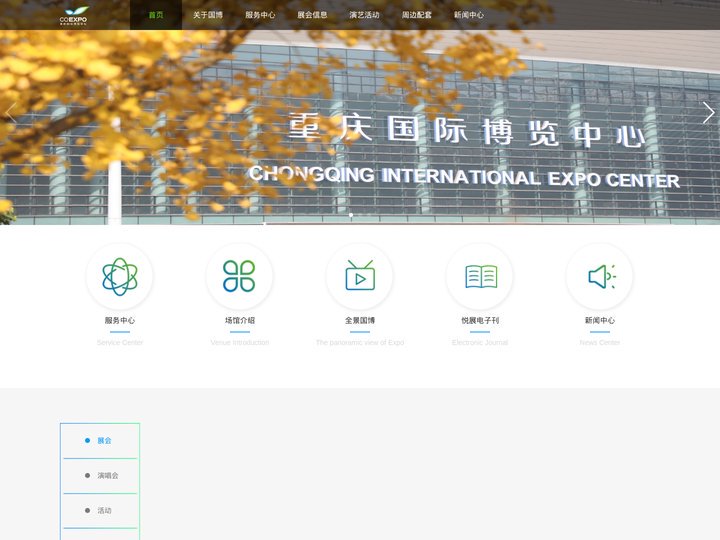The height and width of the screenshot is (540, 720).
Task: Open the 新闻中心 navigation menu item
Action: (x=469, y=15)
